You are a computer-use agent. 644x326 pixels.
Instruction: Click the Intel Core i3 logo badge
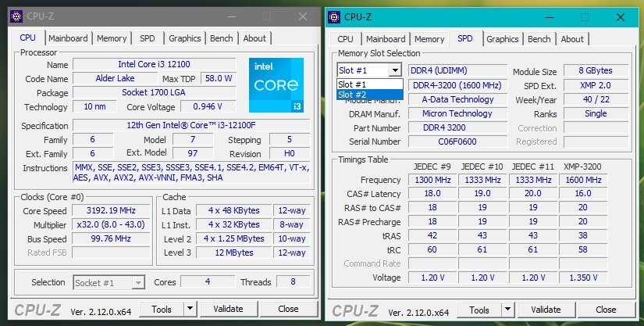pos(276,85)
